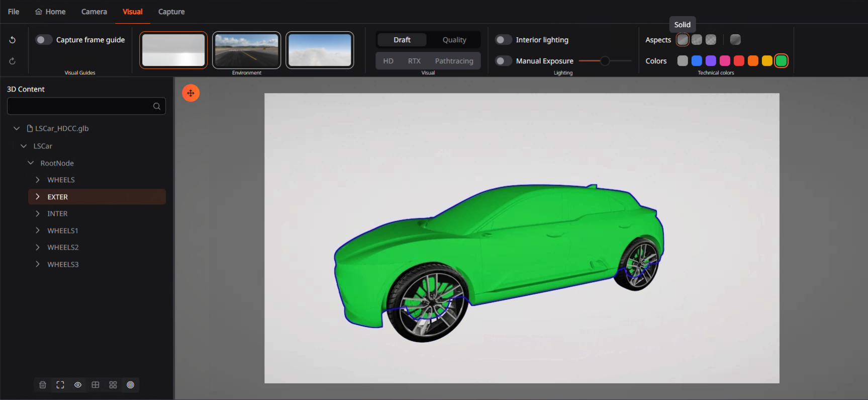Collapse the RootNode entry

[x=31, y=163]
